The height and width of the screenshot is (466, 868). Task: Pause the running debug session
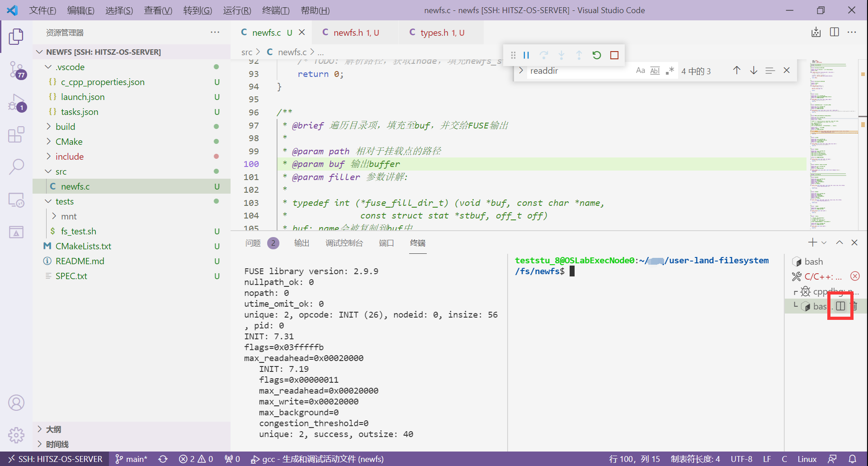coord(526,55)
